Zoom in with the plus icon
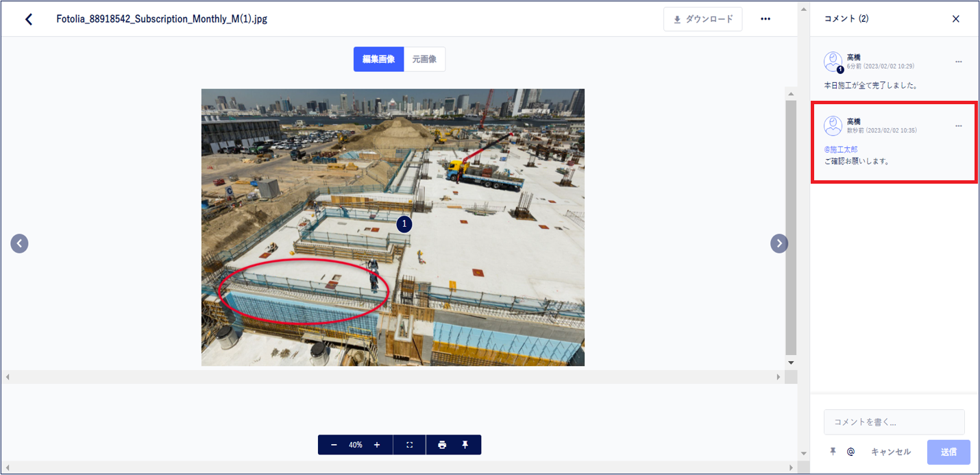This screenshot has height=475, width=980. [x=377, y=445]
